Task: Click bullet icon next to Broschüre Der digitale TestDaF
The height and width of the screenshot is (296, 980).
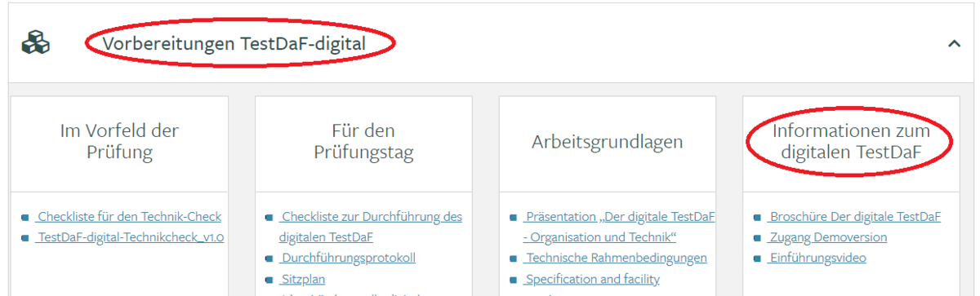Action: [758, 218]
